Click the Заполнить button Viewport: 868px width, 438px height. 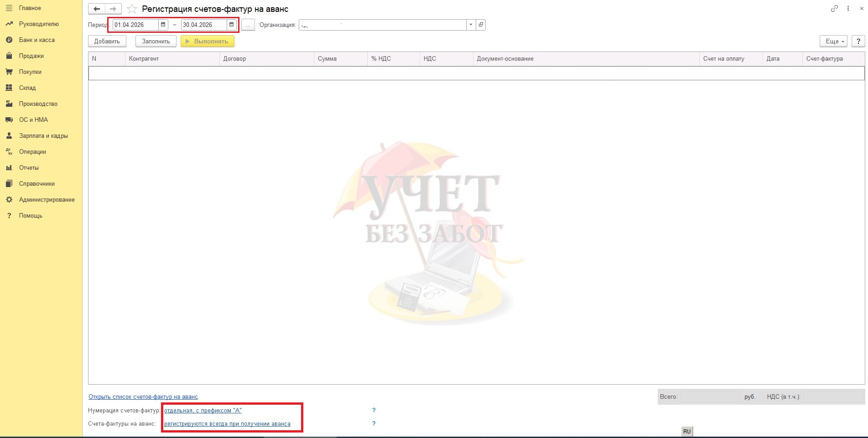coord(156,41)
